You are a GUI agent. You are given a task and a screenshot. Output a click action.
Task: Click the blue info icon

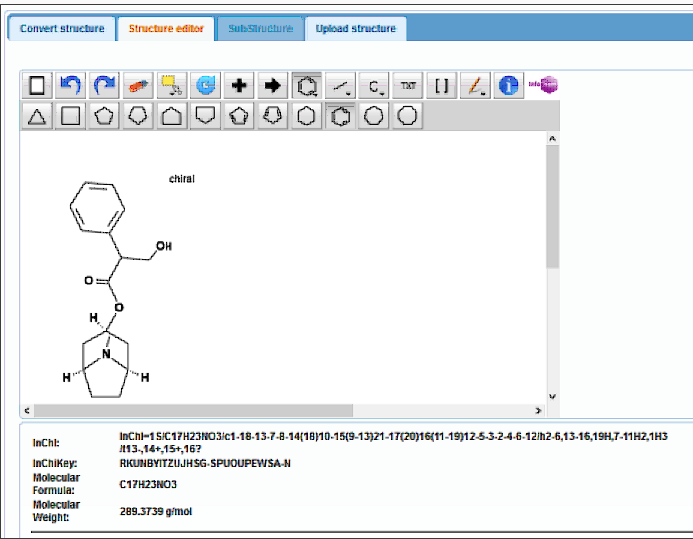[x=510, y=85]
